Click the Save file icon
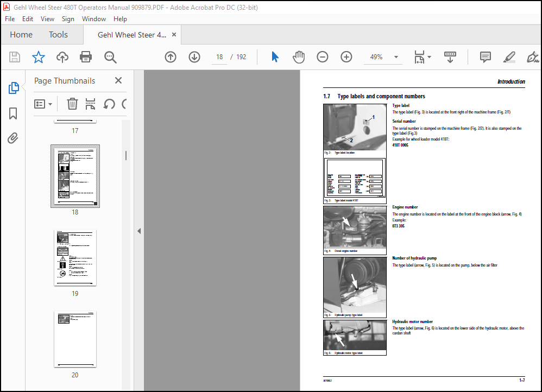Viewport: 542px width, 392px height. tap(15, 57)
